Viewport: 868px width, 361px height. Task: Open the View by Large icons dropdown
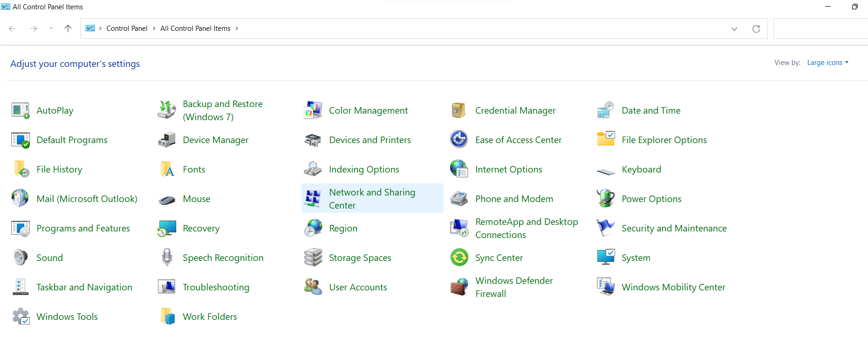[x=827, y=63]
